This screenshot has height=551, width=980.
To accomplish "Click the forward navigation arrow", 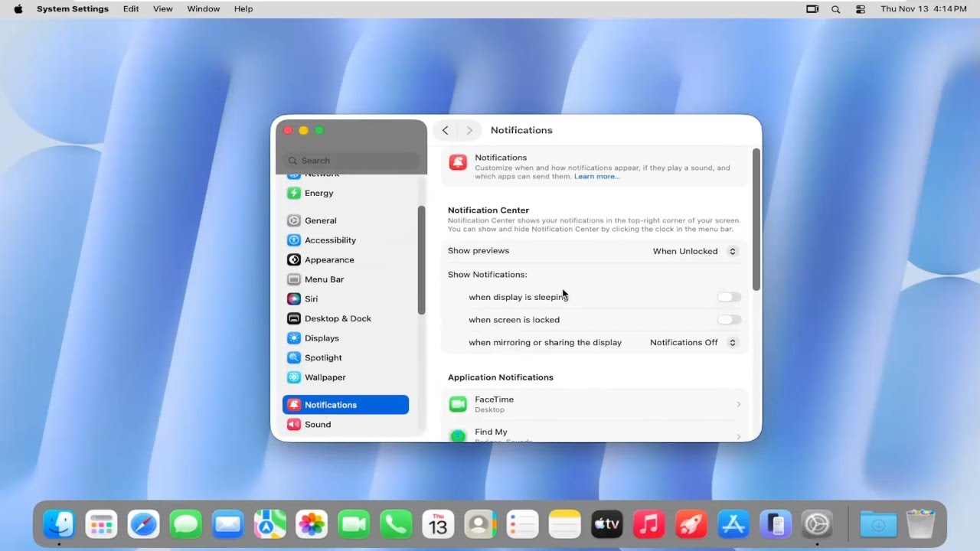I will point(469,130).
